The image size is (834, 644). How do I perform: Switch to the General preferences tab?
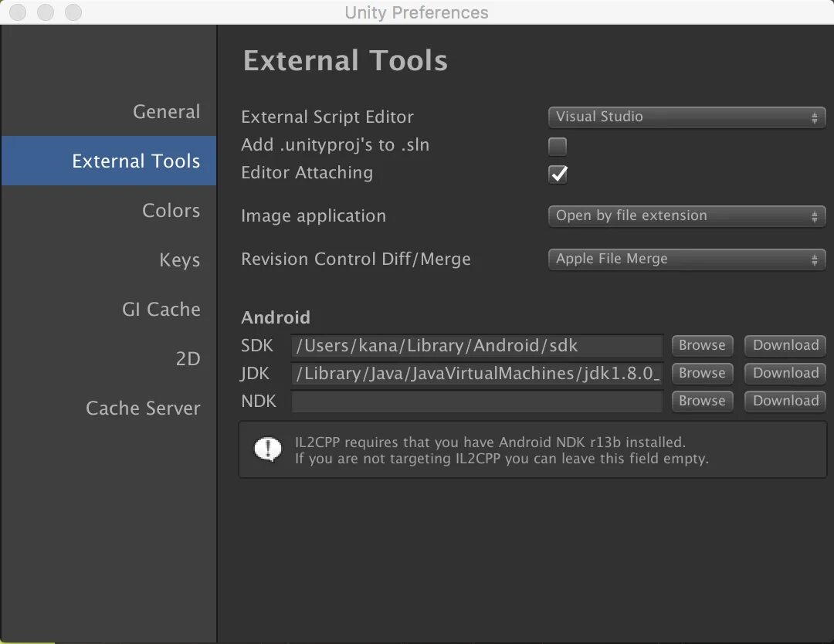click(166, 112)
